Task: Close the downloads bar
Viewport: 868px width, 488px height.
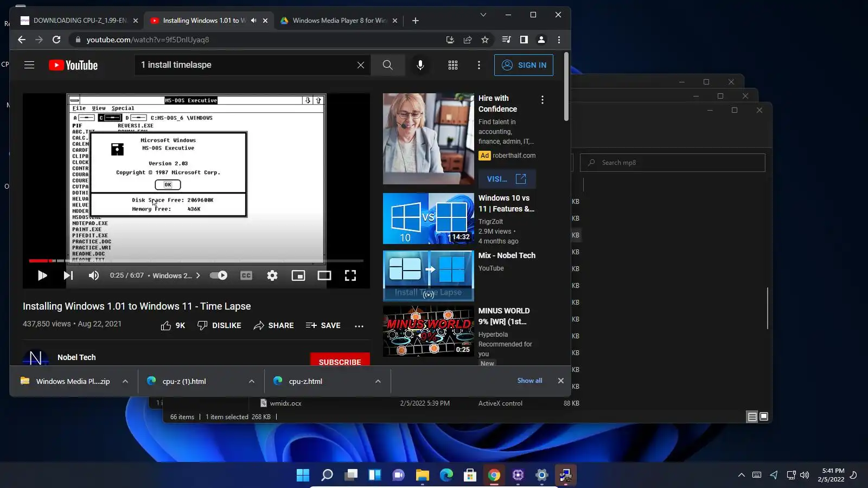Action: point(561,381)
